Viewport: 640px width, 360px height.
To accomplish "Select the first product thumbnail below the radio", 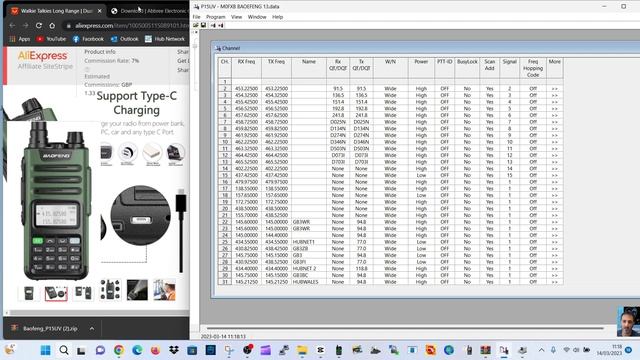I will (x=29, y=292).
